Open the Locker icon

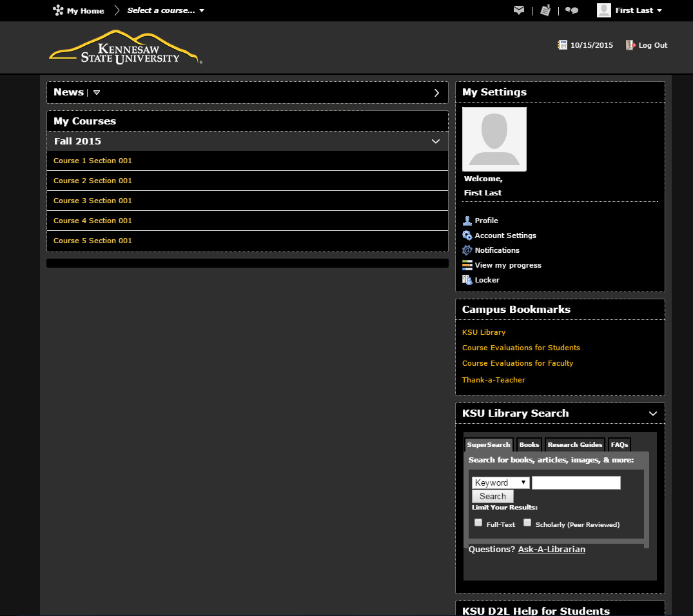tap(467, 279)
